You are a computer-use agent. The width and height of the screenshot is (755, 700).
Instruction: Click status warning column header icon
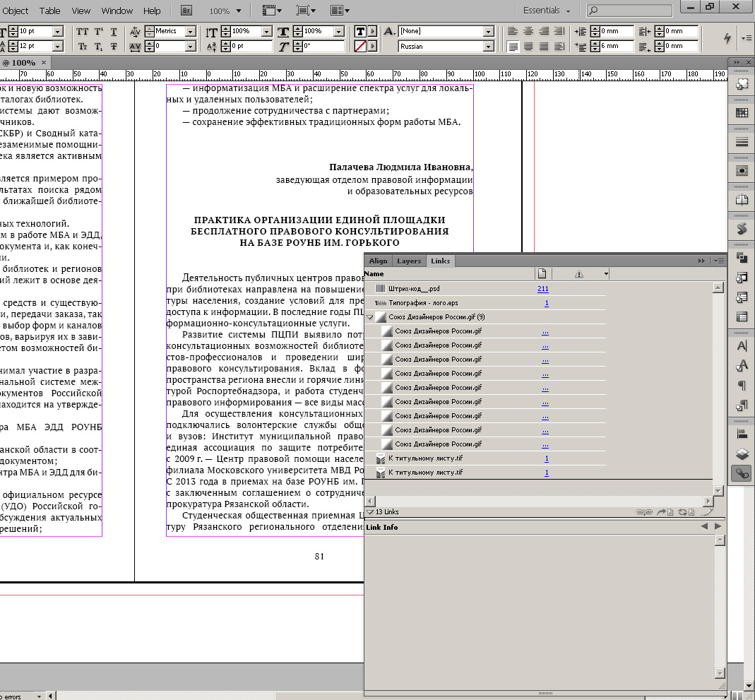pos(578,274)
